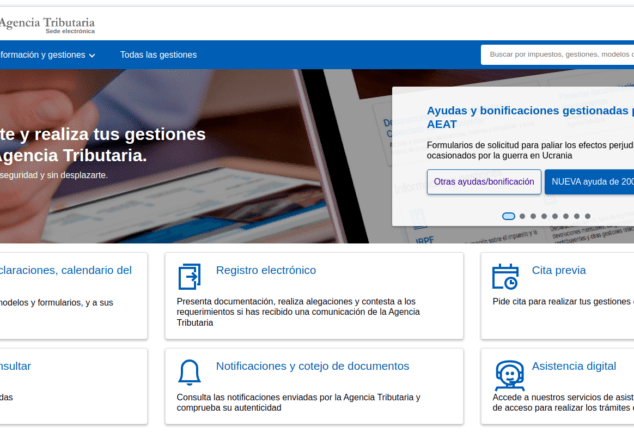Switch to the fifth carousel slide dot
Screen dimensions: 634x433
click(x=555, y=216)
